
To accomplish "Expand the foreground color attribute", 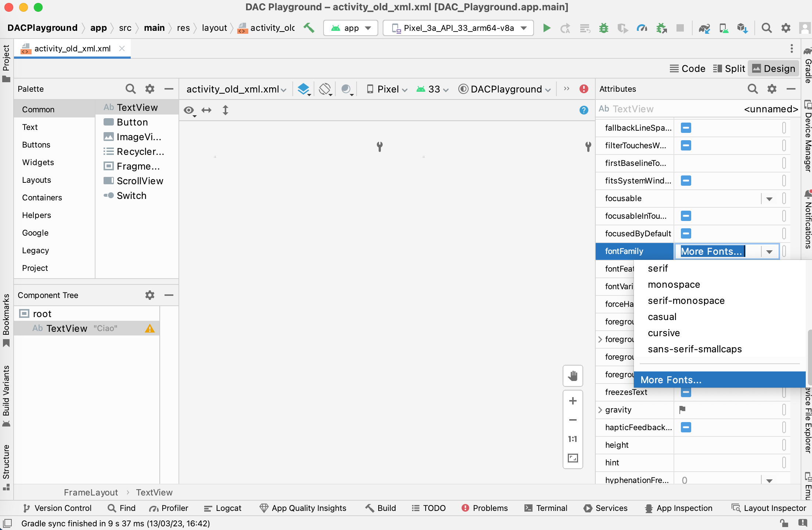I will [601, 339].
